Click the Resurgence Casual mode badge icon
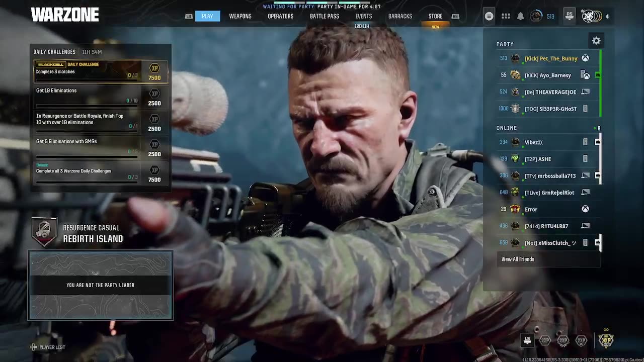The width and height of the screenshot is (644, 362). coord(44,232)
